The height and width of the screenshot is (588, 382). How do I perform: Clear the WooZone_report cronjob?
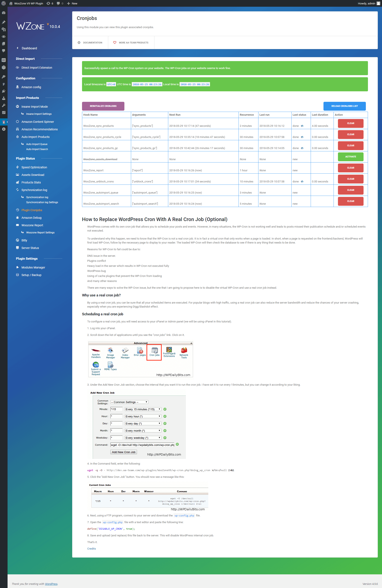click(x=350, y=168)
